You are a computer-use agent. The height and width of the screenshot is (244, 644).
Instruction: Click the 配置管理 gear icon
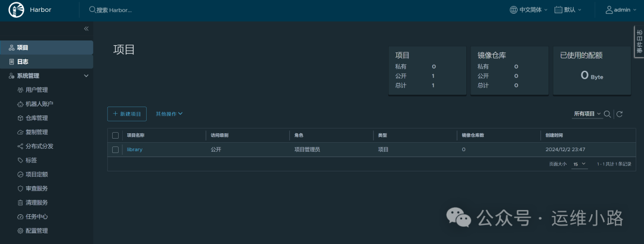pyautogui.click(x=20, y=231)
